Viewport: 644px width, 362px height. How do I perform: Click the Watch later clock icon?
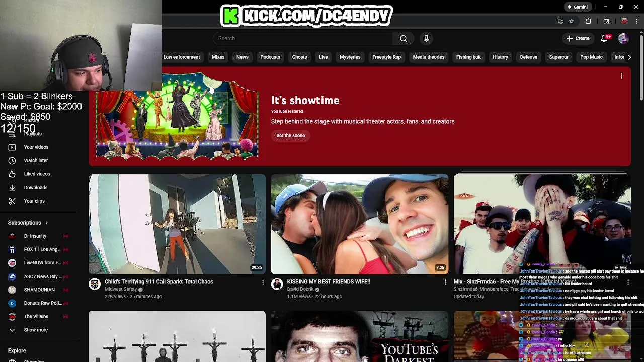(x=12, y=160)
